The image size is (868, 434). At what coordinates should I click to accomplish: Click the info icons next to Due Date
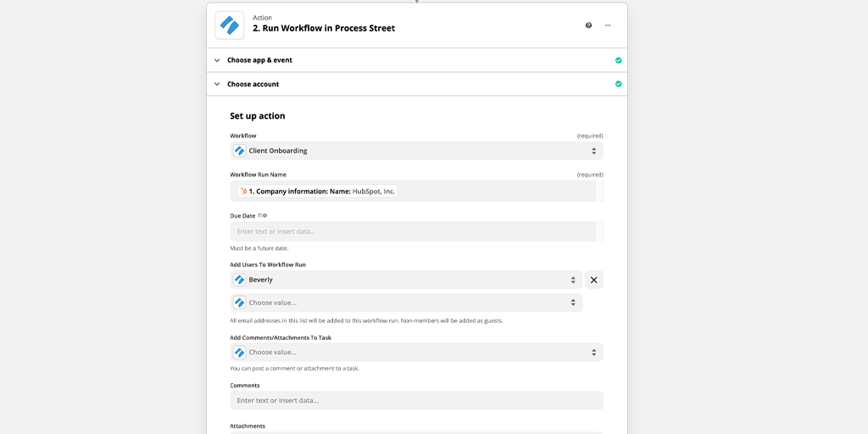pos(263,215)
